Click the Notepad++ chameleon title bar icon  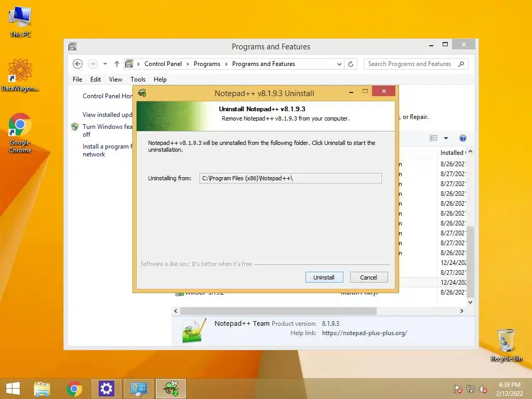click(142, 93)
